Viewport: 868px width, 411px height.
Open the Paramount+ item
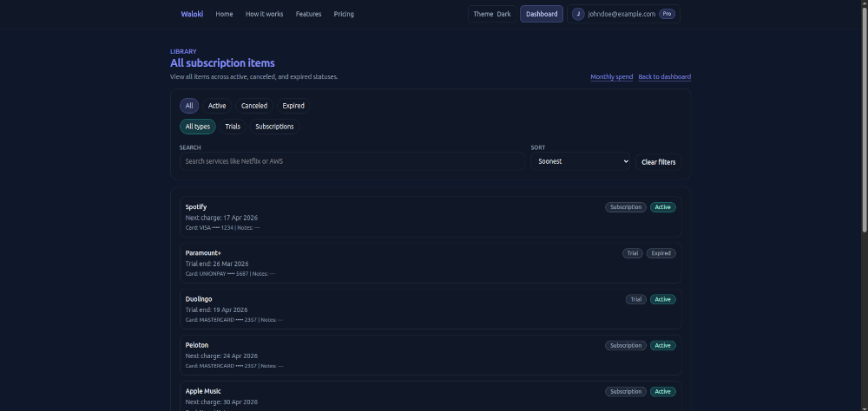tap(431, 263)
